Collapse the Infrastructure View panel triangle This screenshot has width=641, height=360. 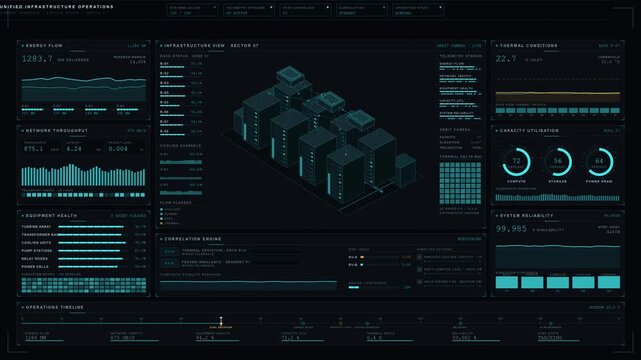pos(161,46)
